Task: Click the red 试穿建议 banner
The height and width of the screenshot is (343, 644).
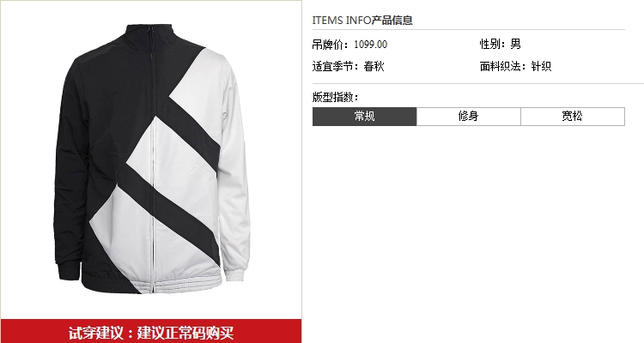Action: point(151,332)
